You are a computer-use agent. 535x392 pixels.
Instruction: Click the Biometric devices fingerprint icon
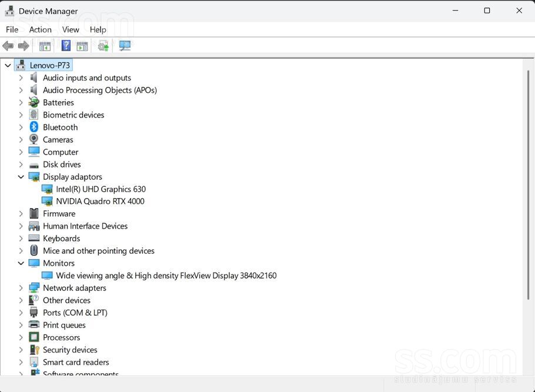pos(34,115)
